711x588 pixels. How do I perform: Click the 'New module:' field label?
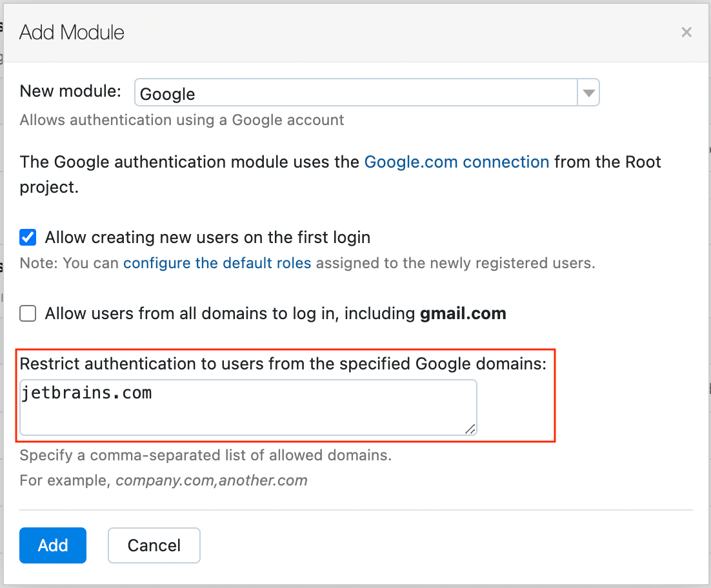click(70, 91)
